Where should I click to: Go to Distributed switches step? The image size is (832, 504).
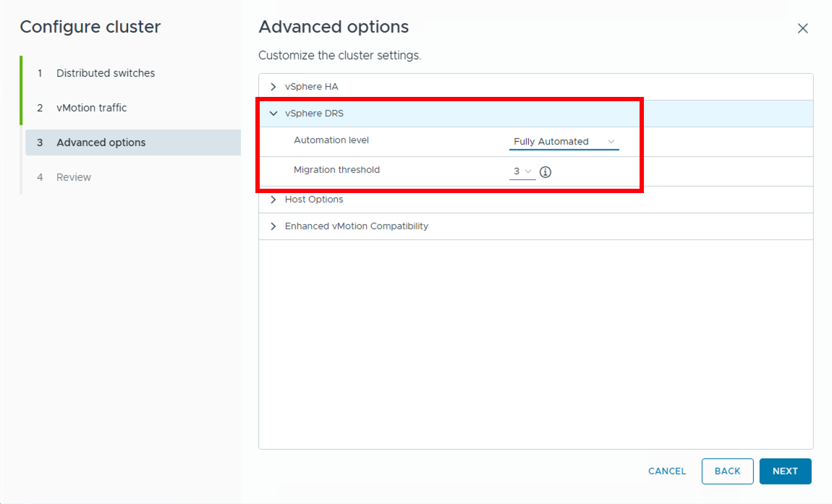pos(106,73)
